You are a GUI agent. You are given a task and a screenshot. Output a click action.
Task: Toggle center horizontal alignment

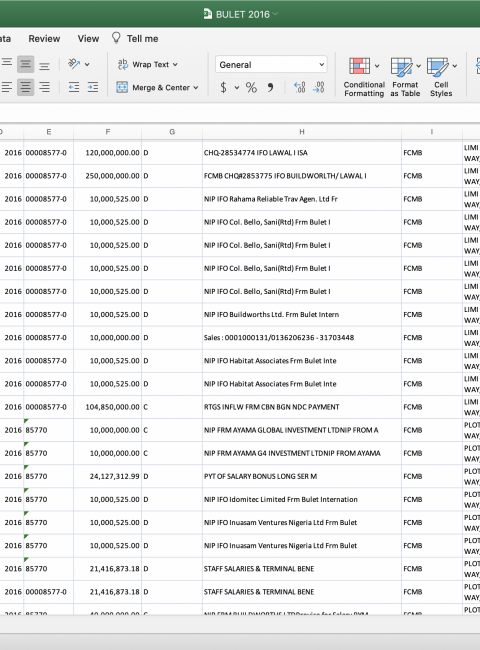click(25, 87)
